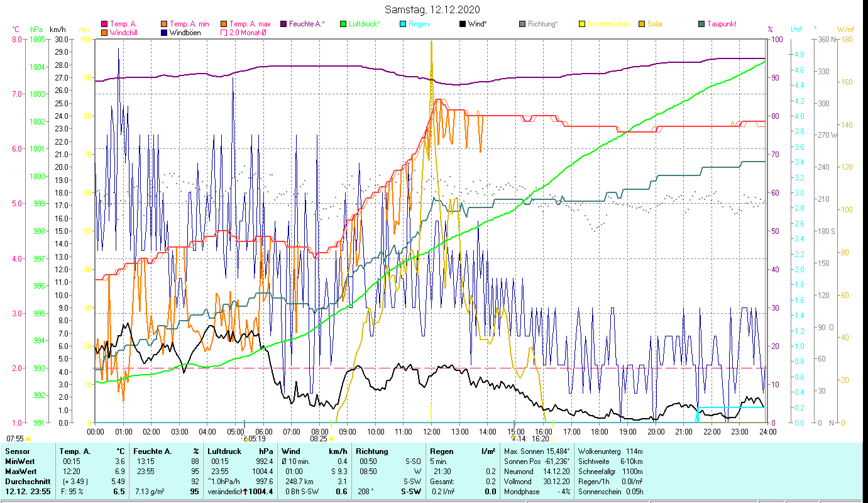
Task: Toggle the Solar legend marker
Action: pos(642,24)
